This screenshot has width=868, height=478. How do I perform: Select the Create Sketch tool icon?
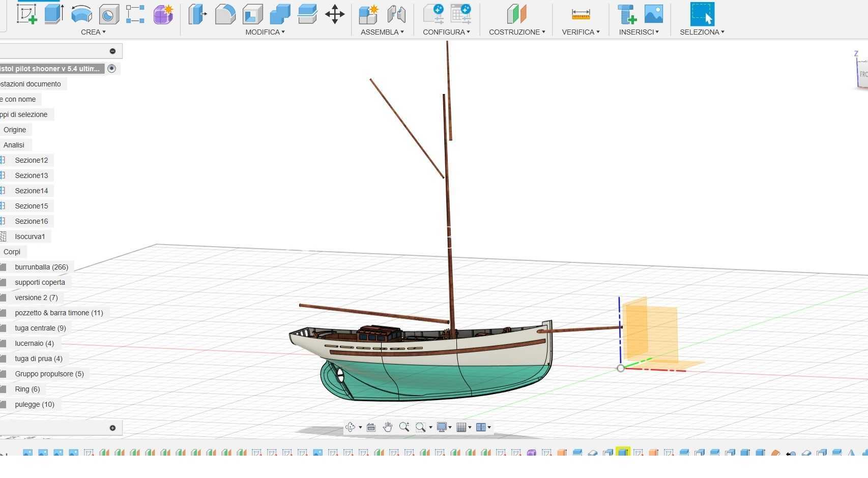(x=26, y=14)
